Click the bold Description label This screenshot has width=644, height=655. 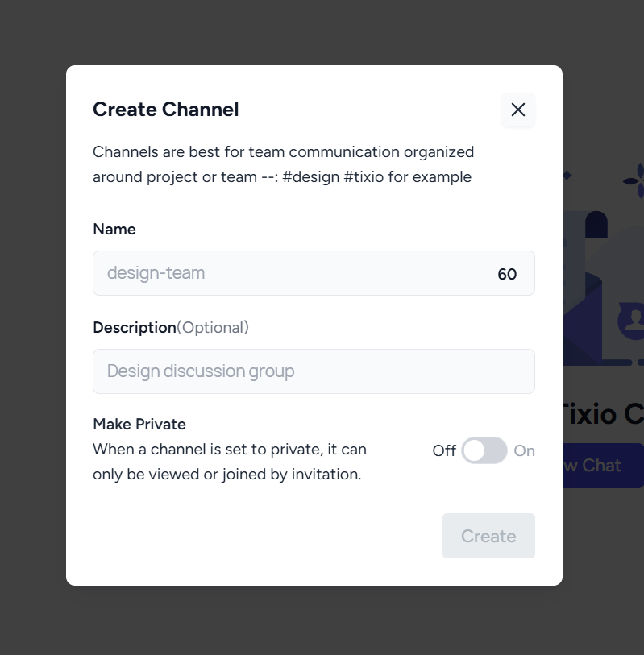[135, 327]
